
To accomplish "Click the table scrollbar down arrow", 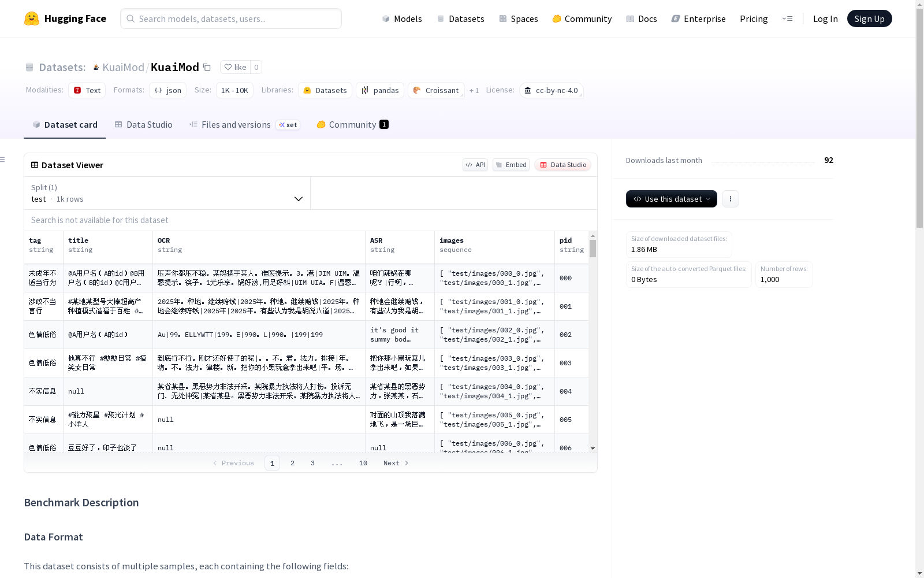I will (x=593, y=449).
